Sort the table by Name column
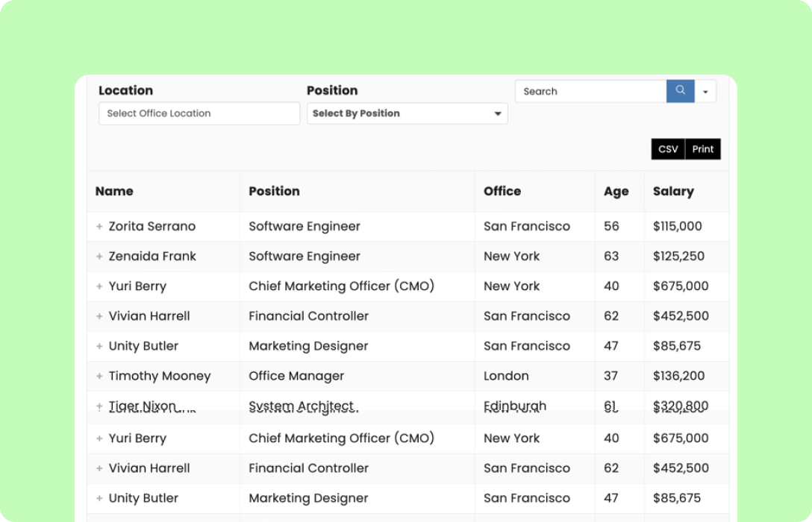This screenshot has height=522, width=812. pos(114,191)
